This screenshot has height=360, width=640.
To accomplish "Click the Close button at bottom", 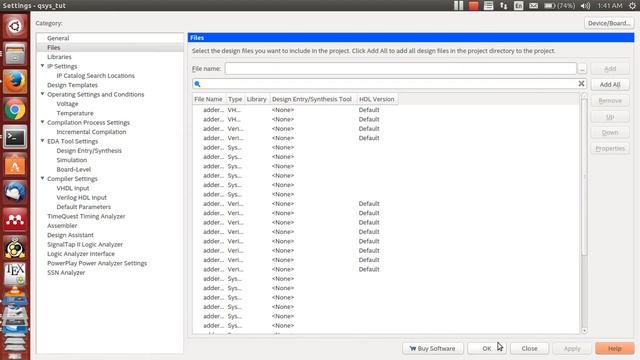I will click(529, 348).
